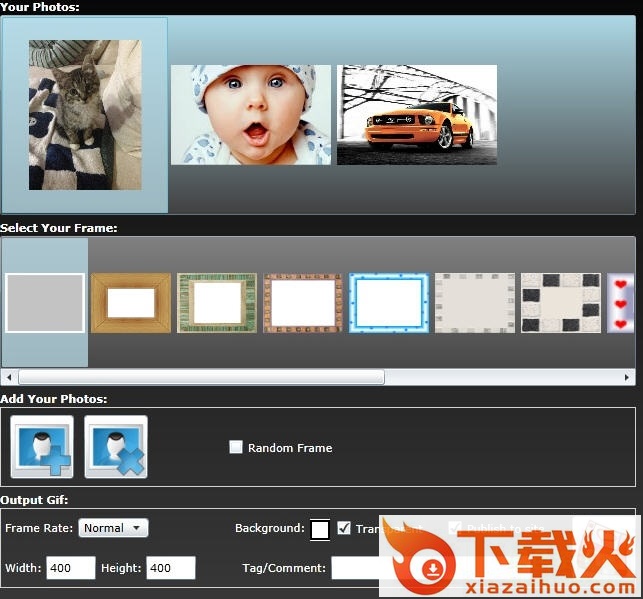Choose the blank gray no-frame option

click(x=45, y=303)
